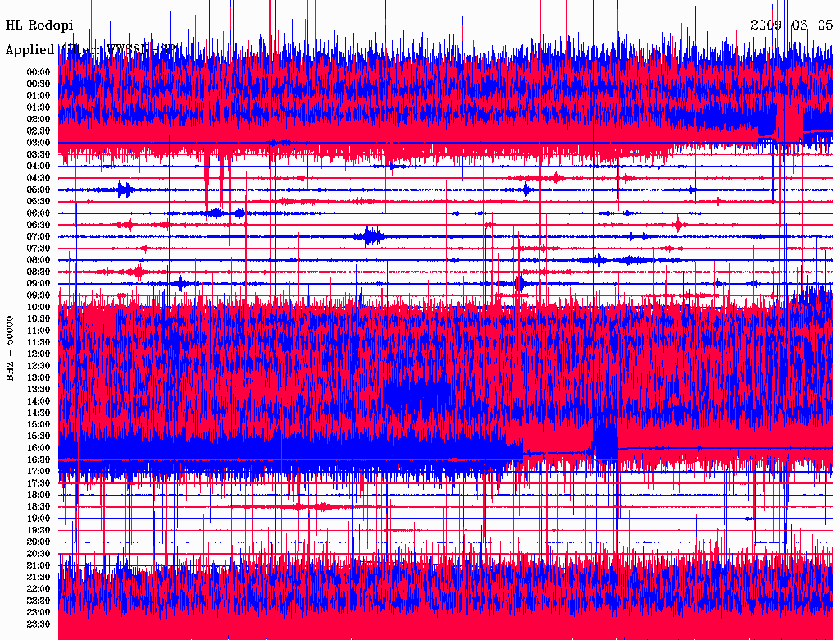
Task: Select the 07:30 time label
Action: pyautogui.click(x=39, y=249)
